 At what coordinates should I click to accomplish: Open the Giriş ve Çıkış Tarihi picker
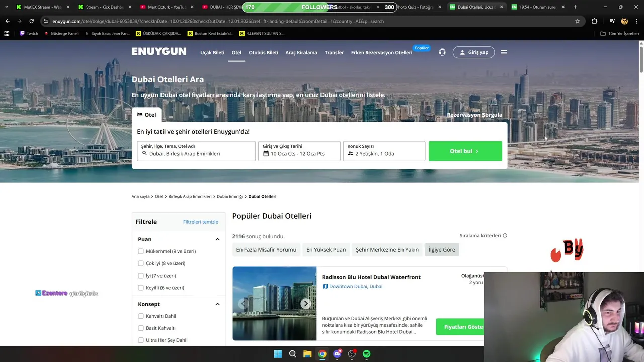point(299,151)
